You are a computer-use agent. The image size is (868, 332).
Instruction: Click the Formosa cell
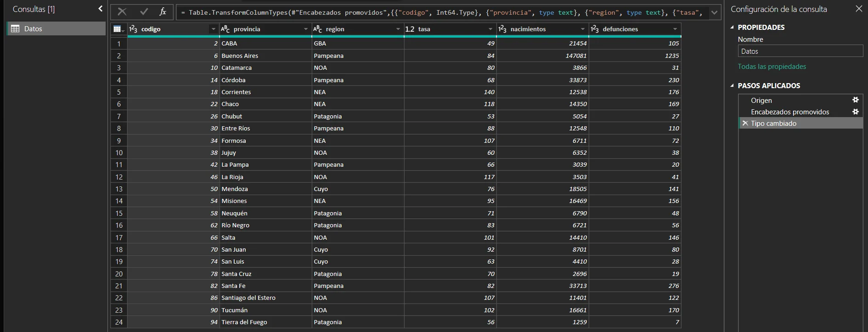(x=266, y=141)
